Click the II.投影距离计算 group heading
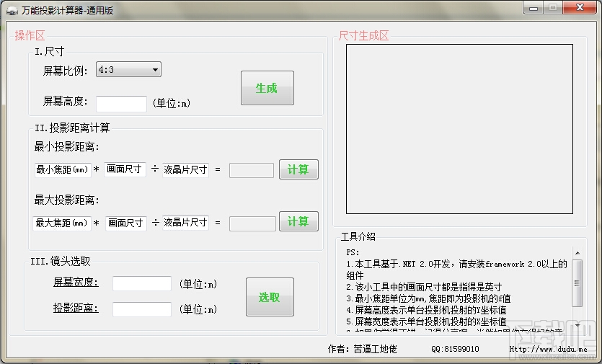Image resolution: width=602 pixels, height=364 pixels. (72, 128)
